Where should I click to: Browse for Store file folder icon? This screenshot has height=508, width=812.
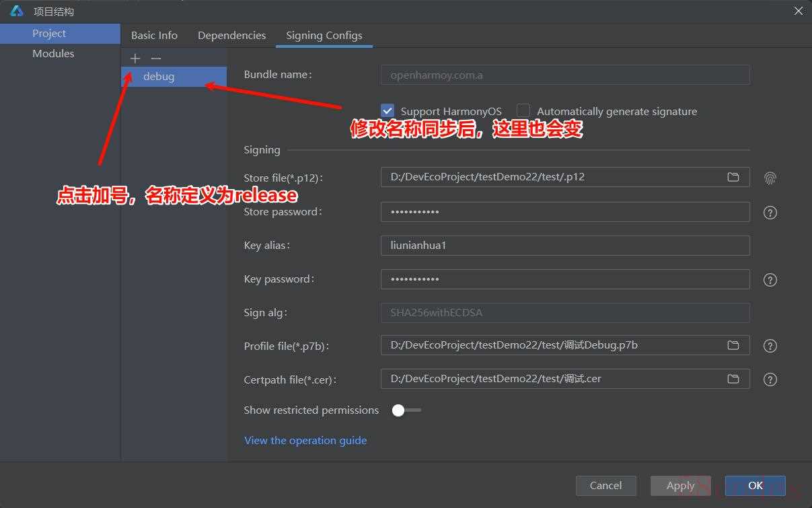click(733, 177)
